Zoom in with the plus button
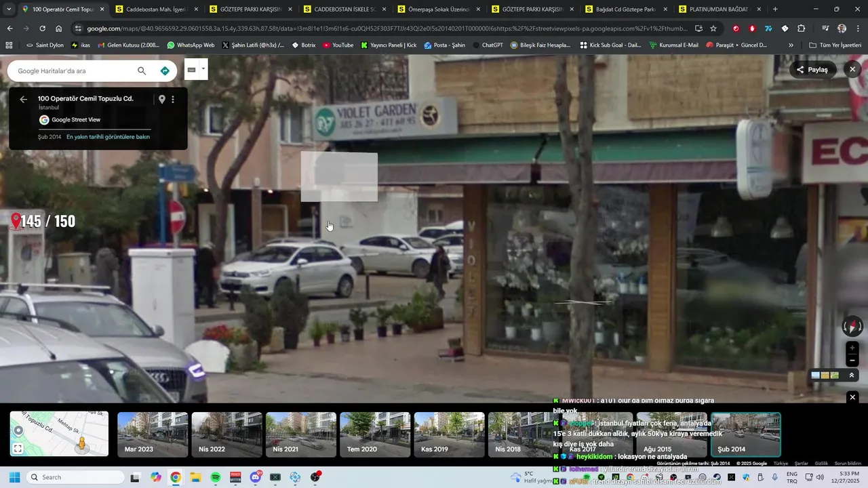The image size is (868, 488). click(x=852, y=348)
